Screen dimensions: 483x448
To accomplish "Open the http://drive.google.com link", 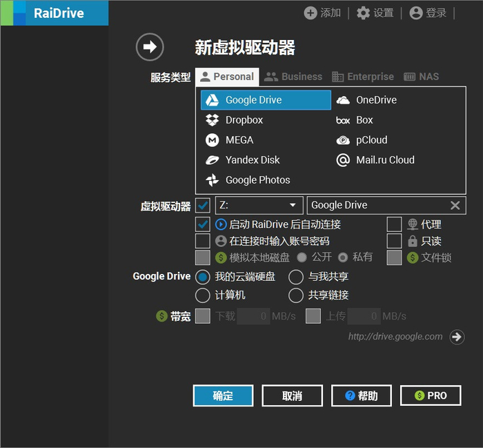I will (395, 336).
